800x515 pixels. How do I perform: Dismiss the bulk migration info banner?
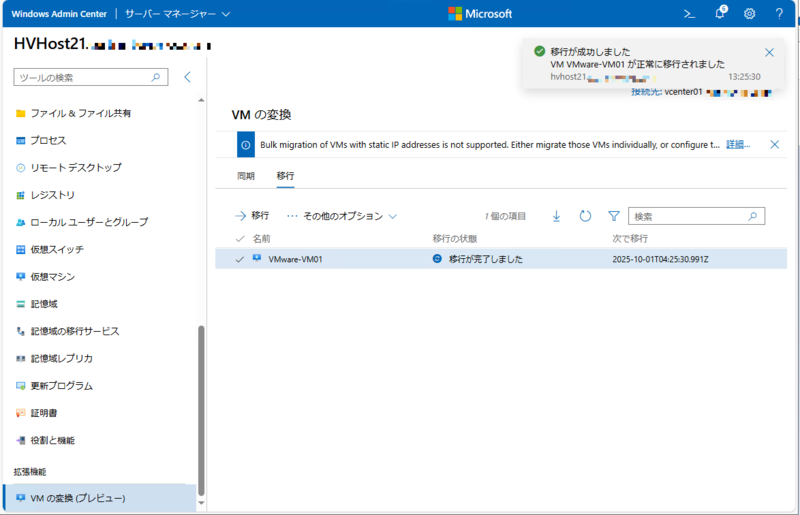[x=774, y=144]
